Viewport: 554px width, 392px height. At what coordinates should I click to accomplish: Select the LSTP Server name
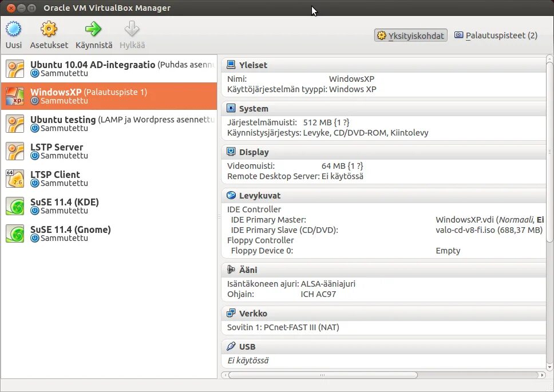pos(57,147)
